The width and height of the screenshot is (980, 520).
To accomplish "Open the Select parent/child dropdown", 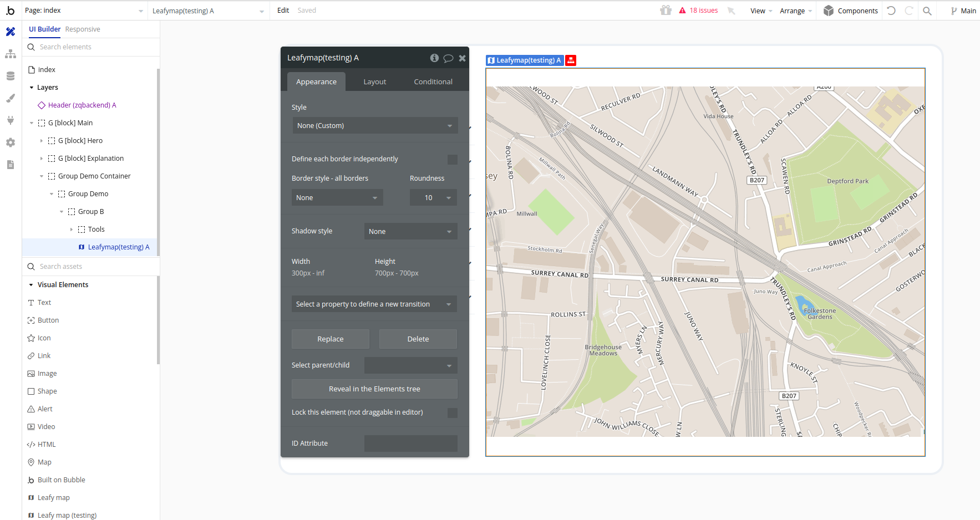I will [x=411, y=365].
